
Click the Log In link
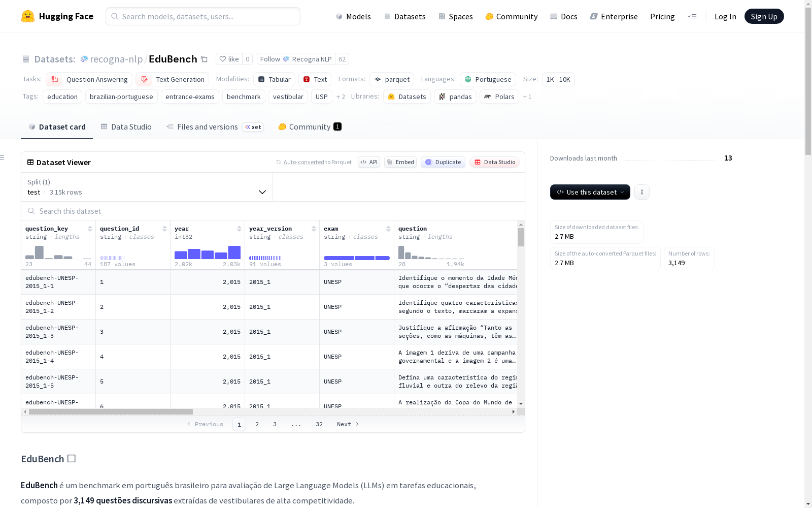(x=725, y=16)
